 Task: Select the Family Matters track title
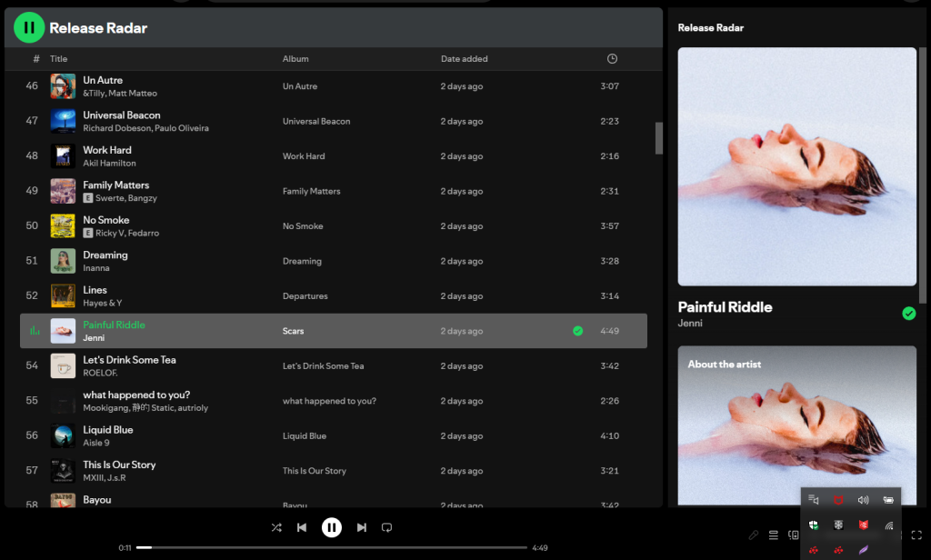(x=115, y=185)
